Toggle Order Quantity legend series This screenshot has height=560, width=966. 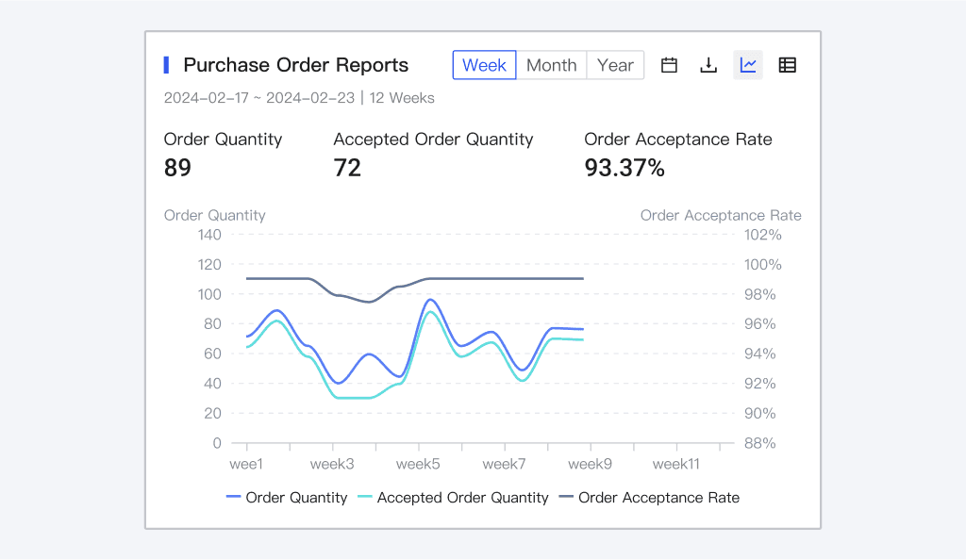click(x=287, y=498)
